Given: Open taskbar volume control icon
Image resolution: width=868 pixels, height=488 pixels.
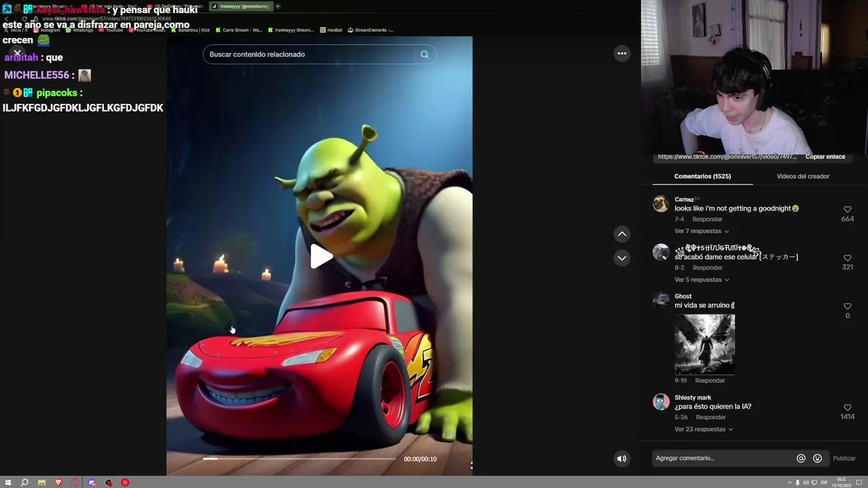Looking at the screenshot, I should [x=806, y=483].
